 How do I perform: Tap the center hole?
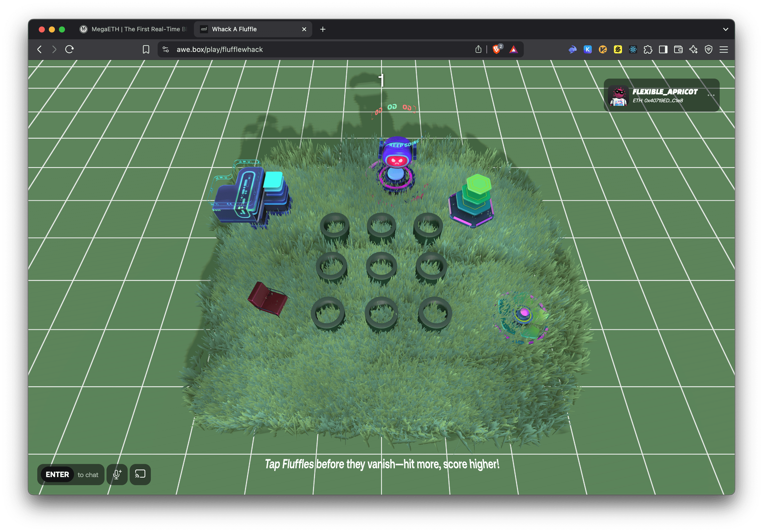coord(381,267)
